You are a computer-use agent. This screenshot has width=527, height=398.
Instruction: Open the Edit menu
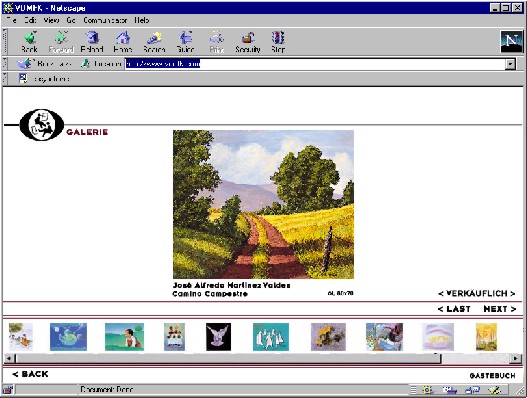pyautogui.click(x=30, y=20)
